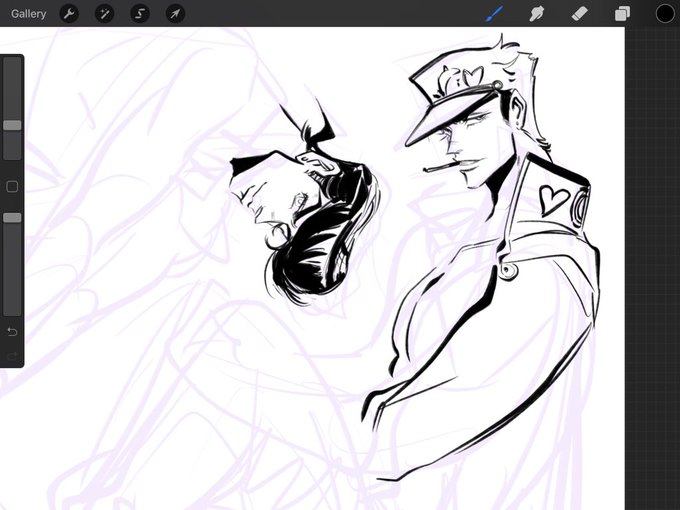Tap the square modifier button in sidebar
Image resolution: width=680 pixels, height=510 pixels.
coord(12,187)
